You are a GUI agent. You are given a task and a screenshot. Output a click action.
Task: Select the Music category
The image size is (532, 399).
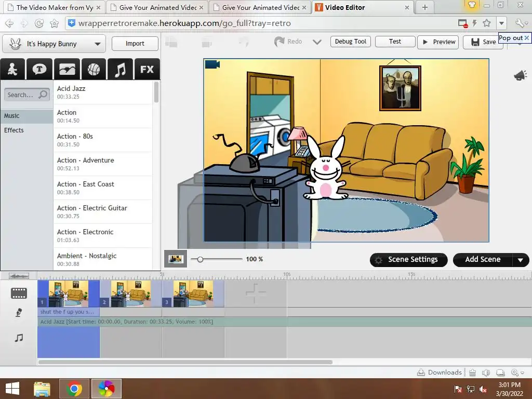click(x=27, y=116)
